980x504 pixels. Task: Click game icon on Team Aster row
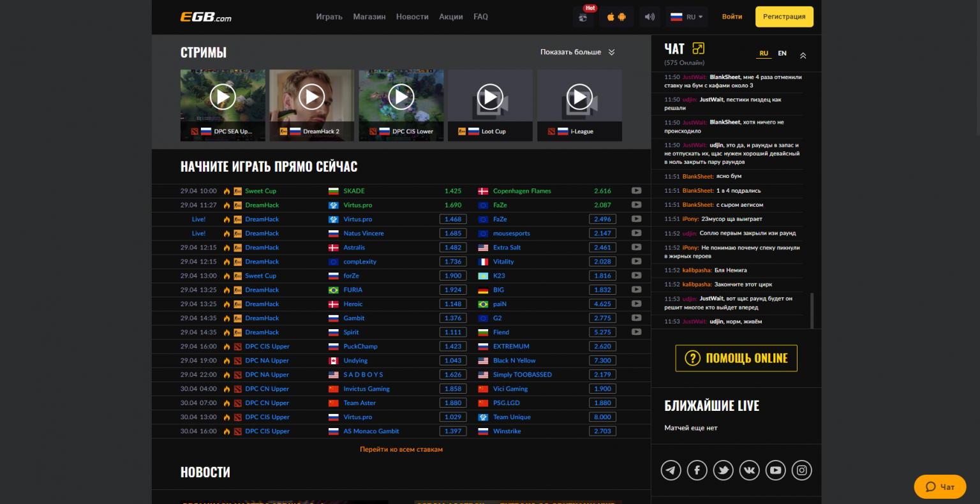coord(238,403)
